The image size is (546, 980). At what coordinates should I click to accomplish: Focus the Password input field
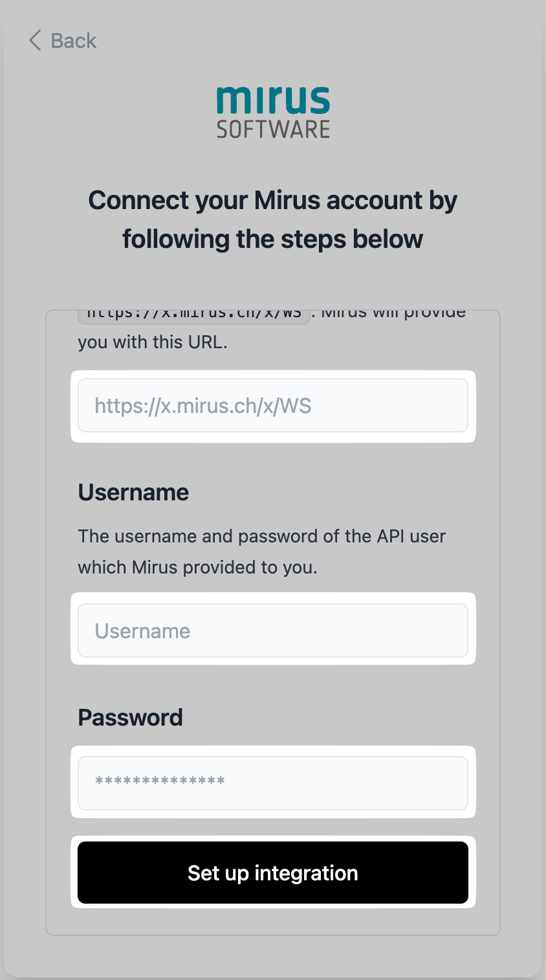272,783
